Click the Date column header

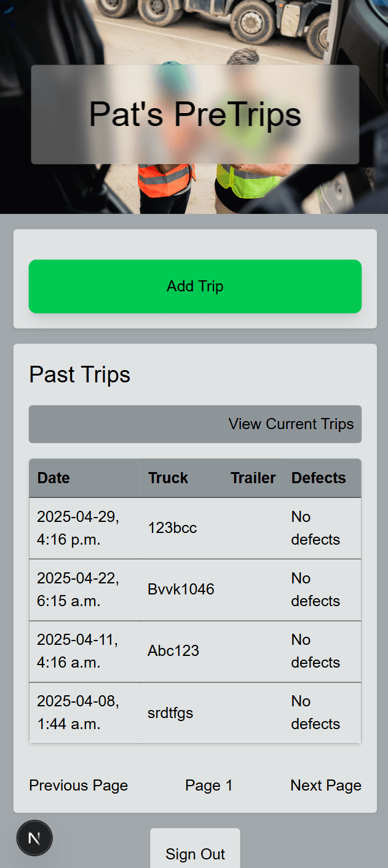coord(53,478)
